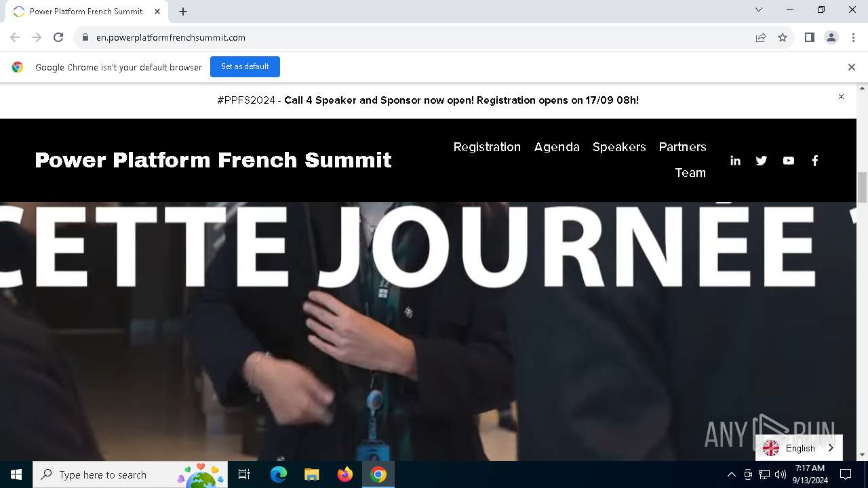Viewport: 868px width, 488px height.
Task: Open the Partners menu item
Action: point(682,147)
